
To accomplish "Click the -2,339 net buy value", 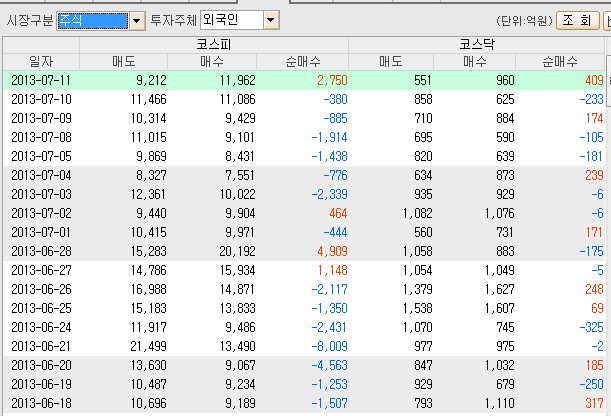I will (330, 194).
